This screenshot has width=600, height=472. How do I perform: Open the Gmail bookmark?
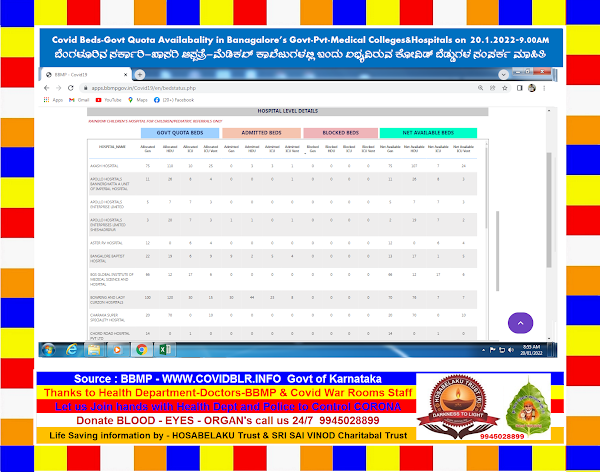[79, 100]
